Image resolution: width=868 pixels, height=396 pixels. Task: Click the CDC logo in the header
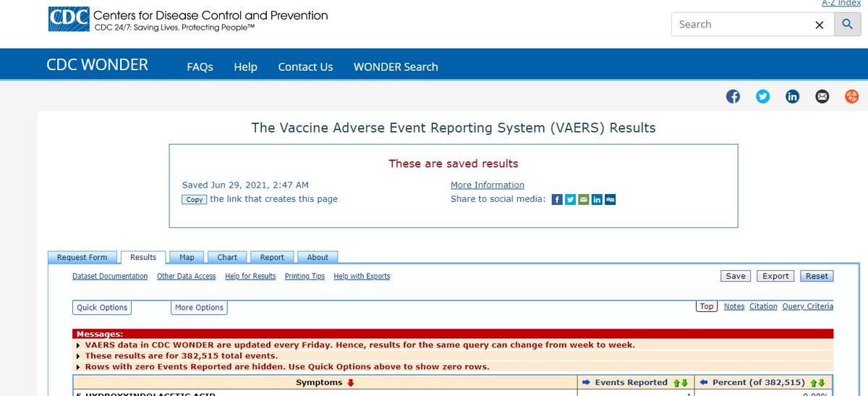click(x=69, y=19)
